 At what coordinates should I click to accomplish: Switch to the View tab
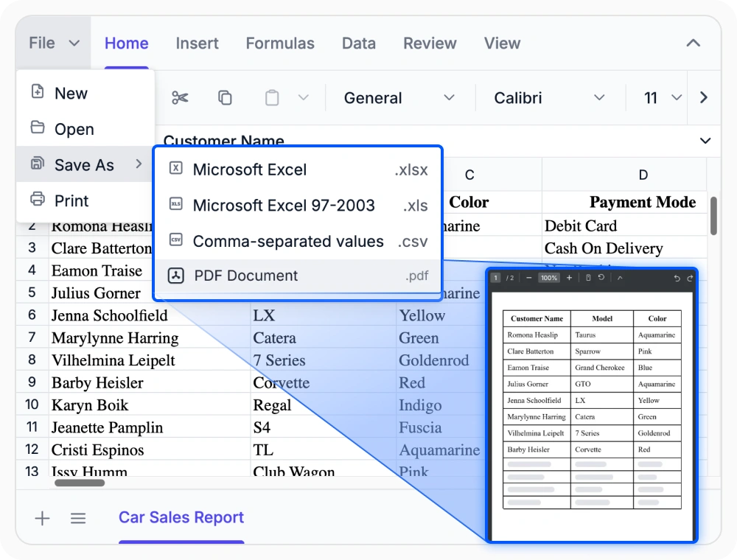502,43
